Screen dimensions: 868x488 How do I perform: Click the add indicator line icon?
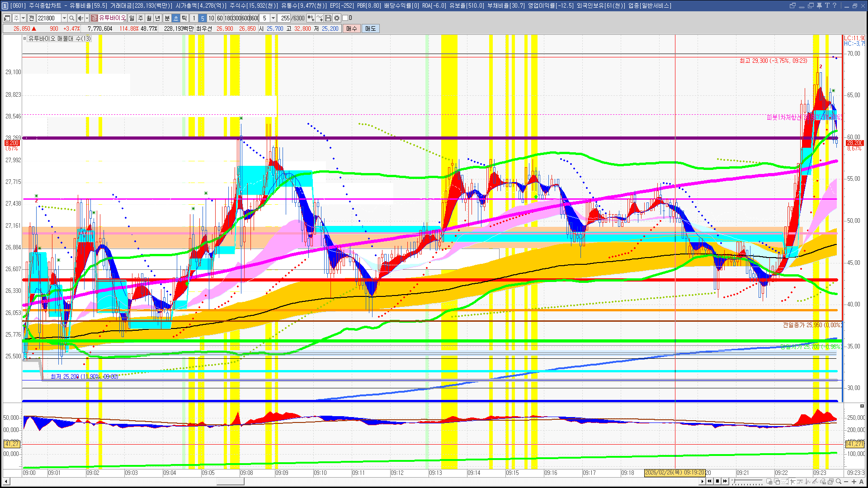pos(320,18)
